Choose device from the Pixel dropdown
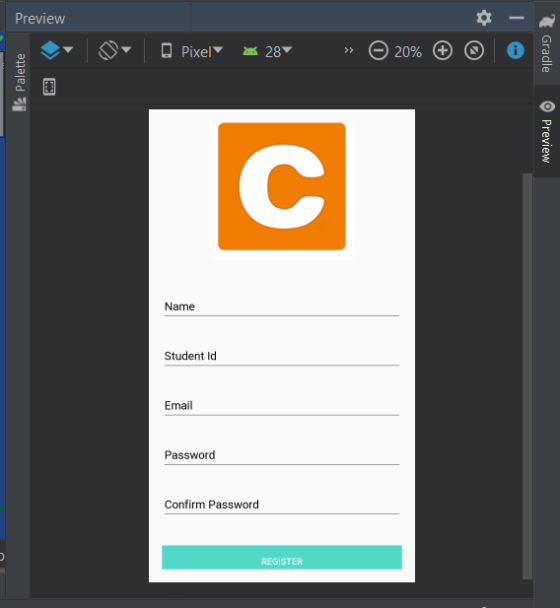Image resolution: width=560 pixels, height=608 pixels. 192,51
